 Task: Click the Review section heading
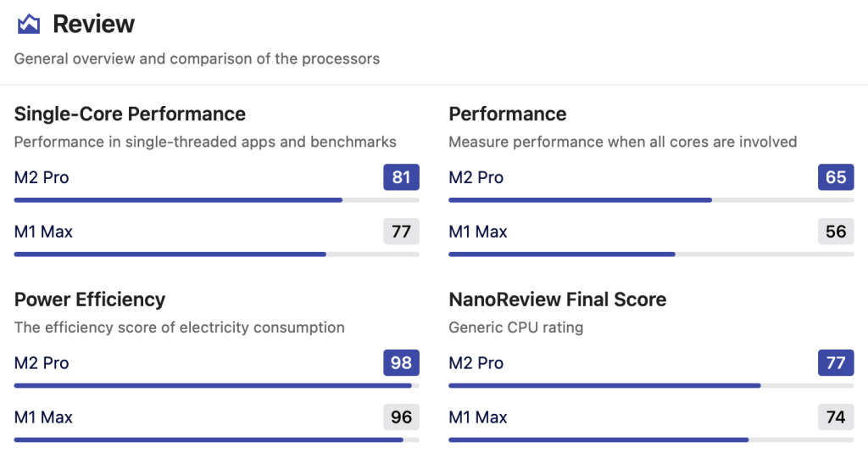click(93, 24)
